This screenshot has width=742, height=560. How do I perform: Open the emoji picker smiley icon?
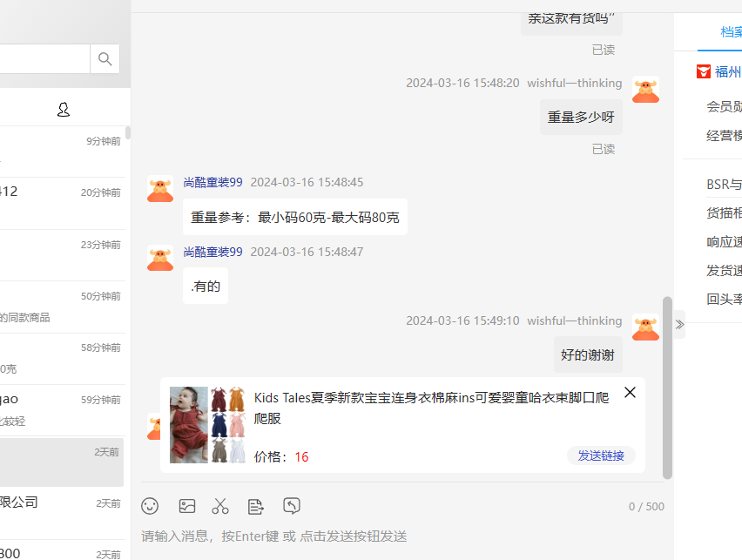coord(150,506)
